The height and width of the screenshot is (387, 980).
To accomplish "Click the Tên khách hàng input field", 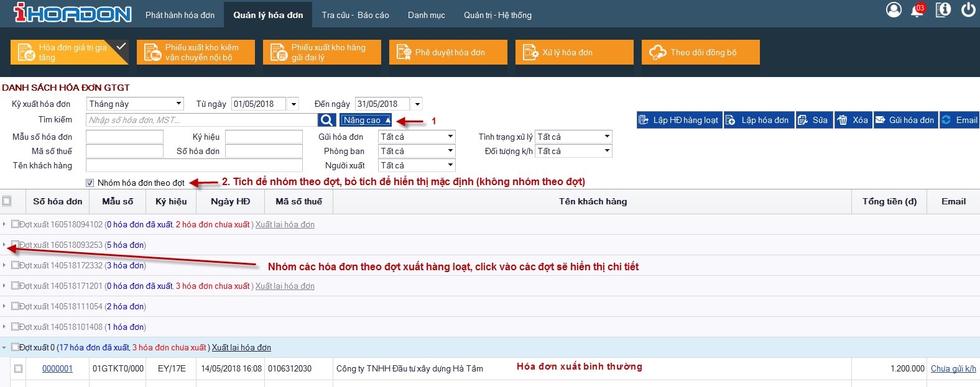I will [194, 165].
